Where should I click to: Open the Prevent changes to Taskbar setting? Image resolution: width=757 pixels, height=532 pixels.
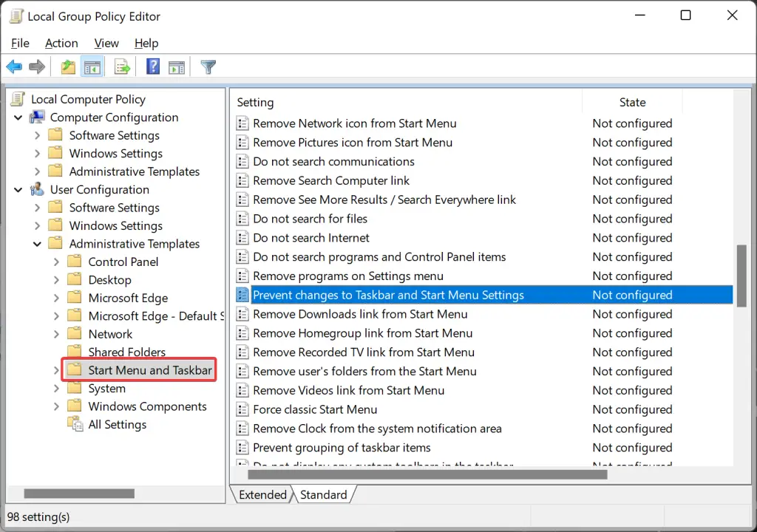pos(388,294)
